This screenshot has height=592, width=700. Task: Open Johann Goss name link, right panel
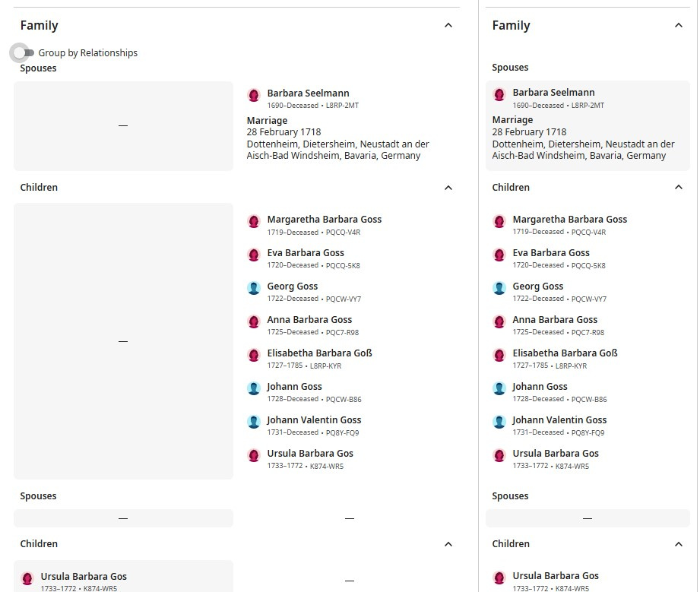coord(540,387)
